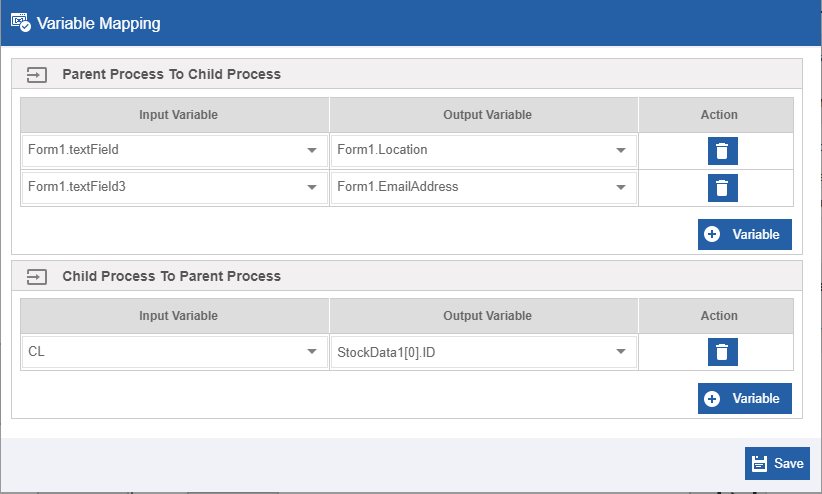Delete the Form1.textField mapping row
The image size is (822, 494).
tap(722, 151)
